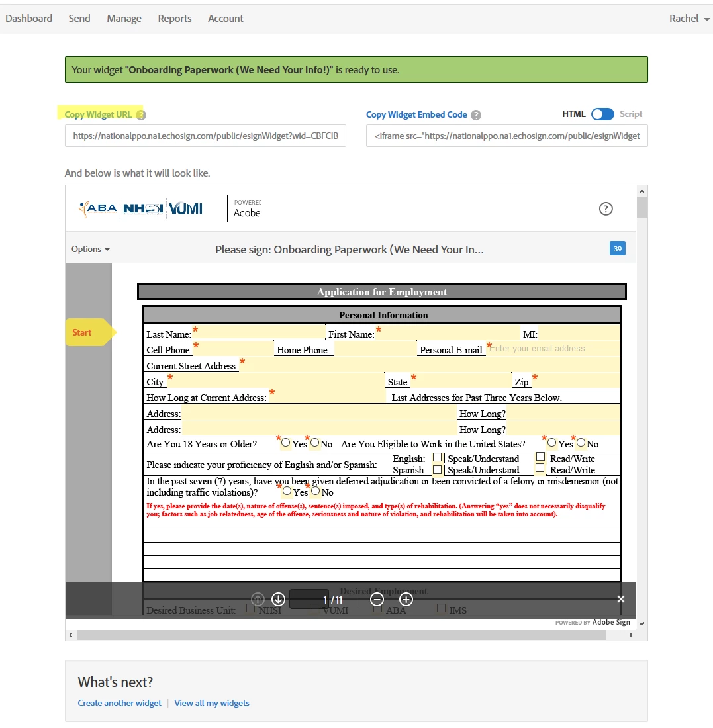The image size is (713, 728).
Task: Click the City field
Action: point(275,381)
